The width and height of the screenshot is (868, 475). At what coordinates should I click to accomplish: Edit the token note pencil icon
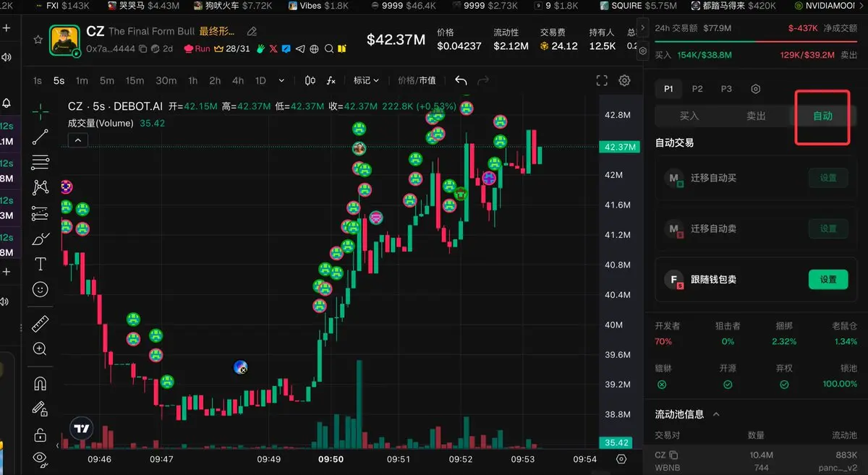pos(252,32)
